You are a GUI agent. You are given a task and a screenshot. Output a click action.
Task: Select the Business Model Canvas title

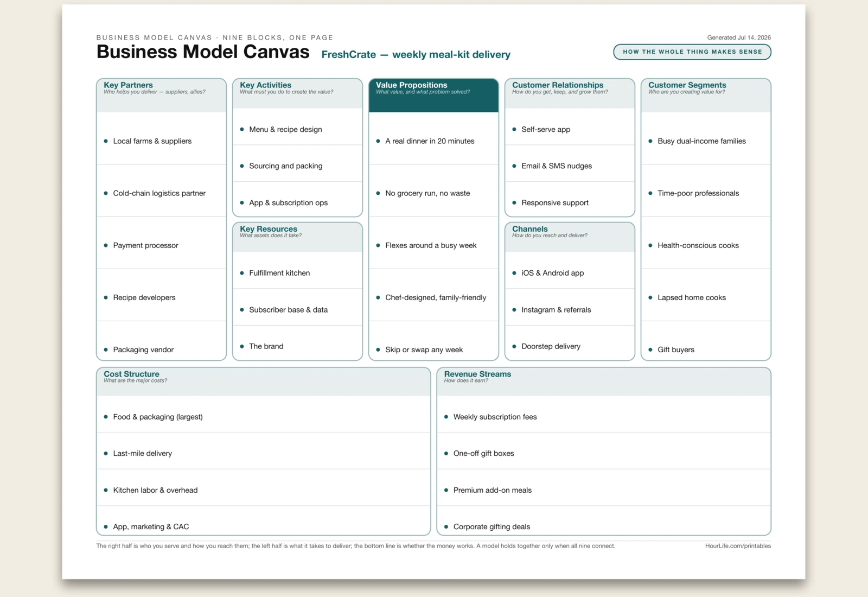click(203, 52)
